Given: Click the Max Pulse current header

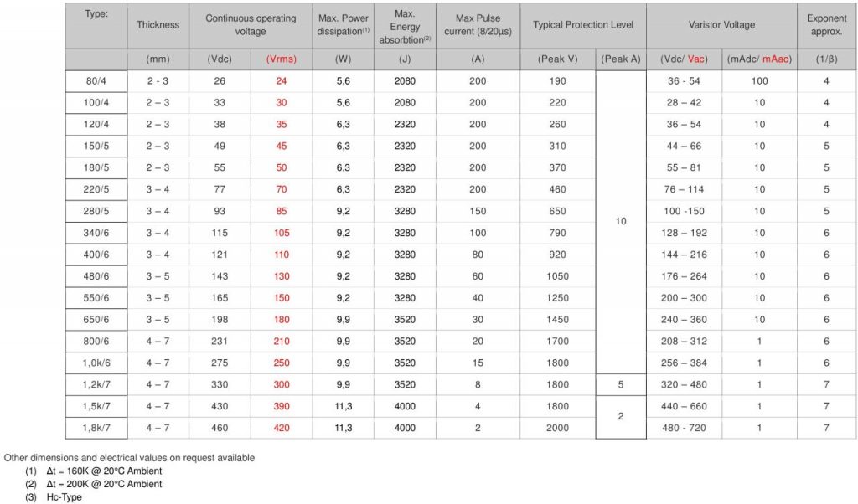Looking at the screenshot, I should pyautogui.click(x=478, y=25).
